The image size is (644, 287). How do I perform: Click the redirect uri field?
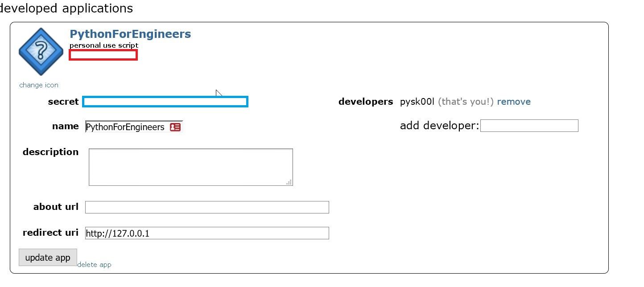point(207,233)
